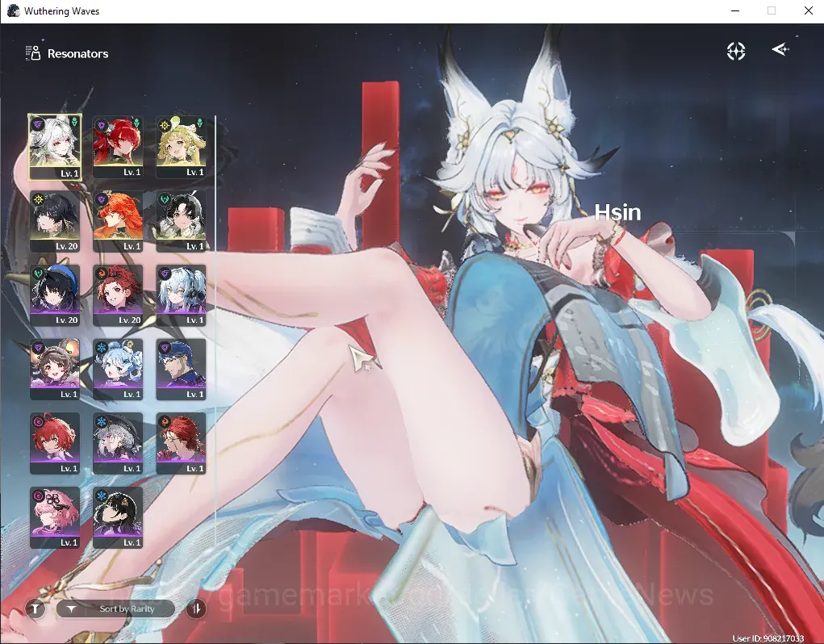
Task: Select black-haired resonator with white fur collar
Action: click(181, 222)
